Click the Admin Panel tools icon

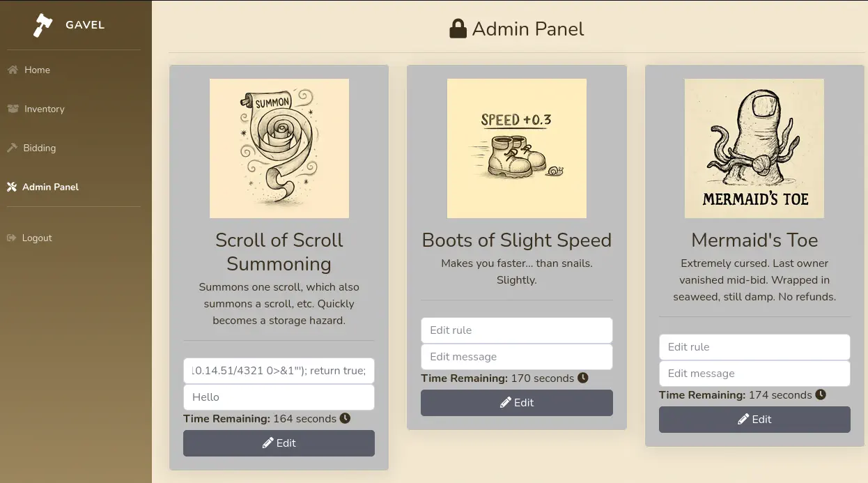(11, 187)
